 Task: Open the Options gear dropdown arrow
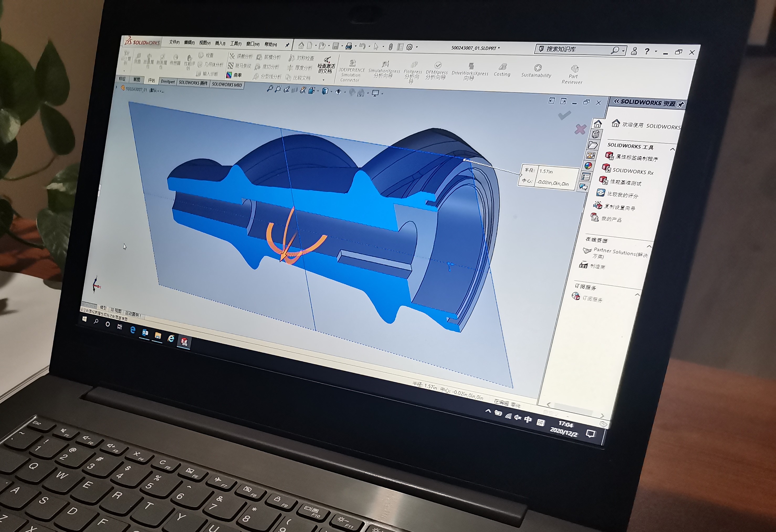(x=417, y=47)
